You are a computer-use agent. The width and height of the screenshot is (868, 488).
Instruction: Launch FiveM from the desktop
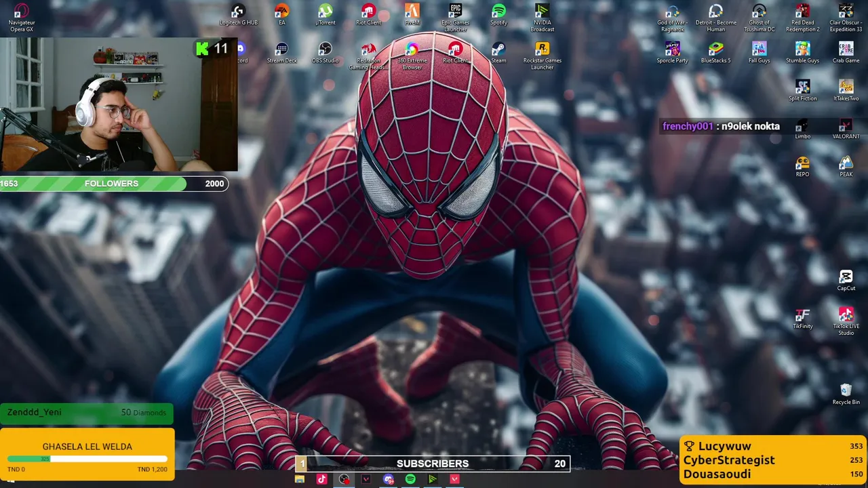tap(412, 15)
